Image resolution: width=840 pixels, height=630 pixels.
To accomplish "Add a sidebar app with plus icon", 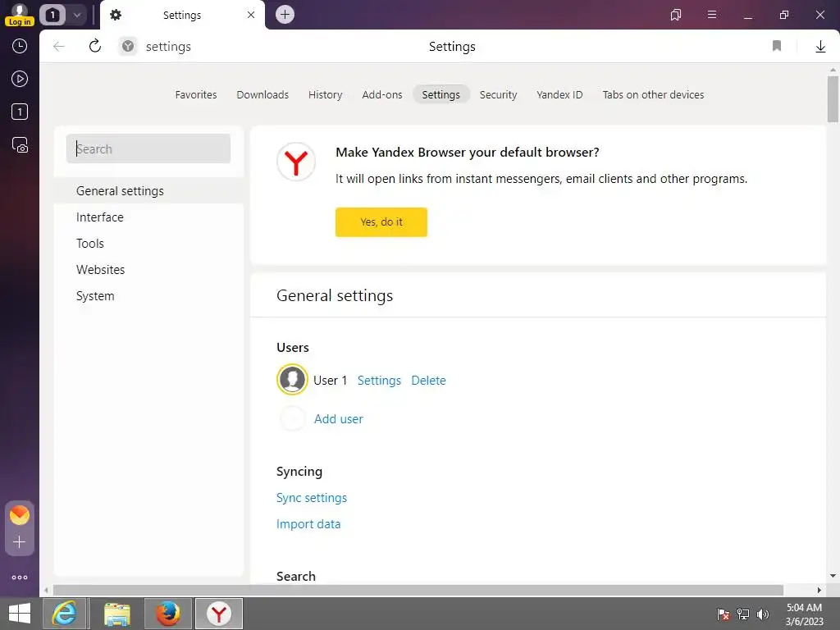I will click(x=20, y=542).
